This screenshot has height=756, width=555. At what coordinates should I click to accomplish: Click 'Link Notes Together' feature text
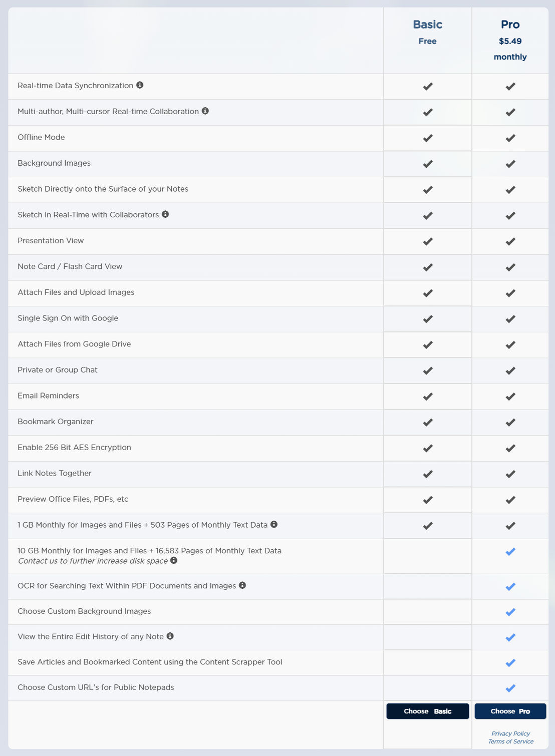coord(55,473)
